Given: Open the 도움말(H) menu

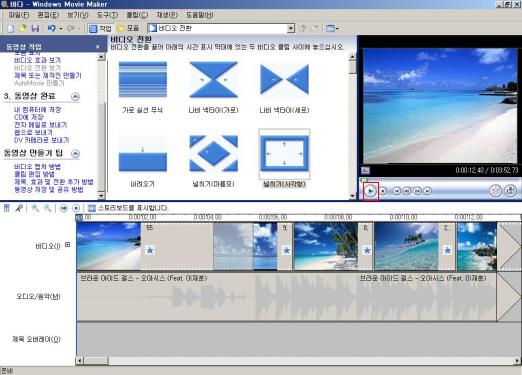Looking at the screenshot, I should coord(200,15).
